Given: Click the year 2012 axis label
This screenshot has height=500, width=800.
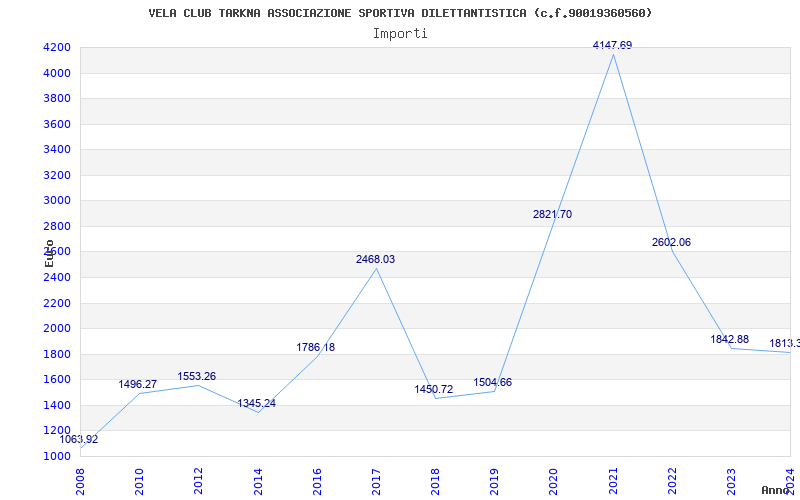Looking at the screenshot, I should click(199, 482).
